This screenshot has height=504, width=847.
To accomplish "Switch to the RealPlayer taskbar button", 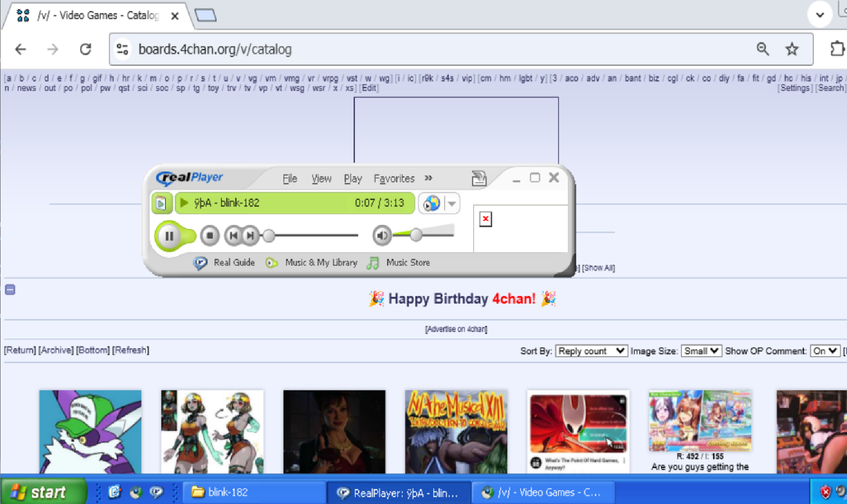I will 399,492.
